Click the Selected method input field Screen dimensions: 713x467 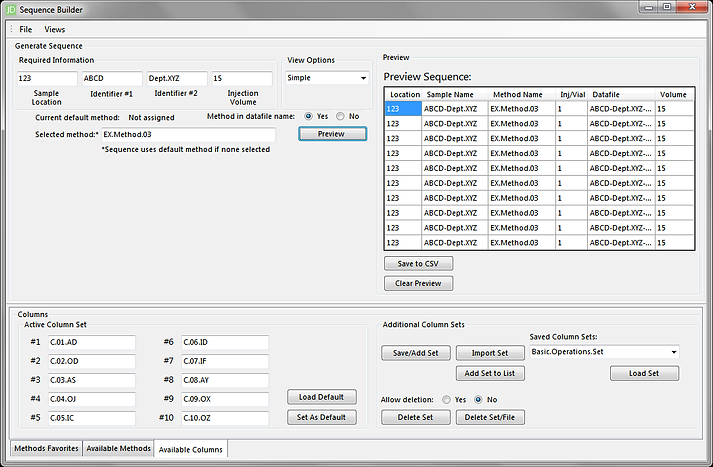188,135
